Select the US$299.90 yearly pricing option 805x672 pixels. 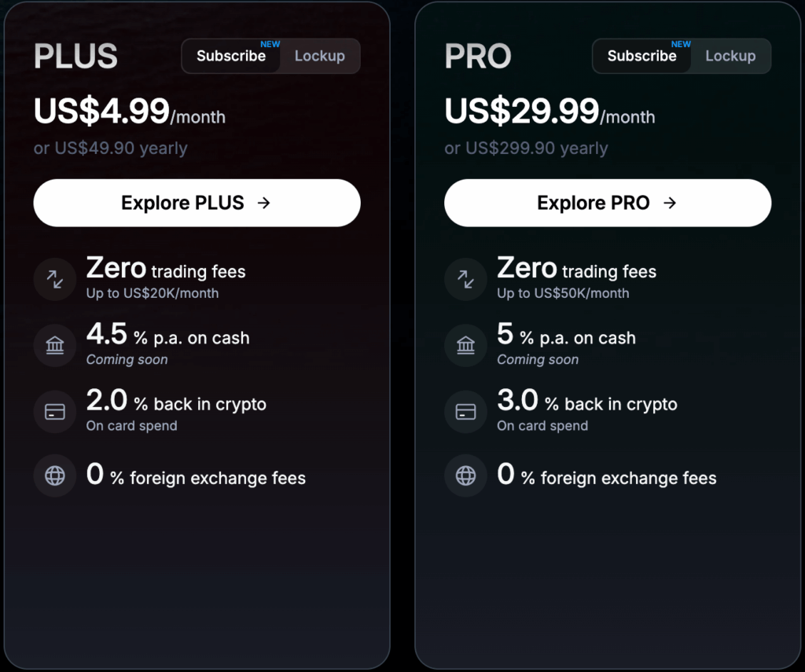click(x=525, y=149)
